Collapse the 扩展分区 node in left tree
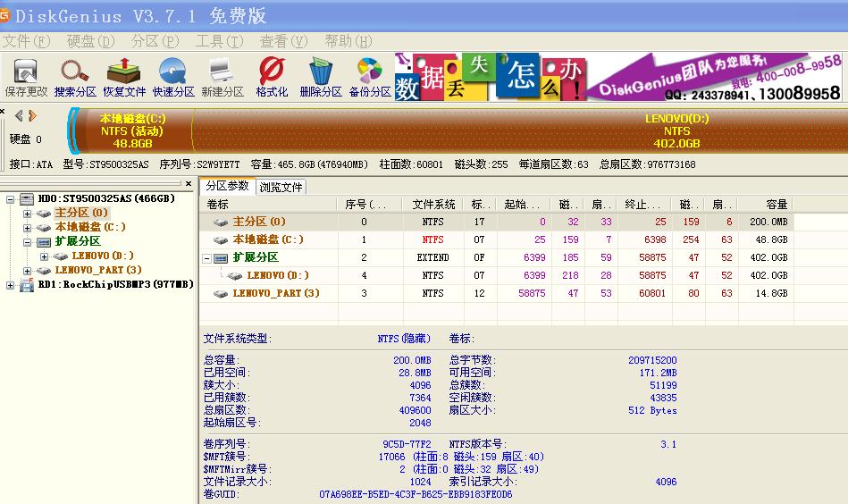Image resolution: width=848 pixels, height=504 pixels. point(27,242)
